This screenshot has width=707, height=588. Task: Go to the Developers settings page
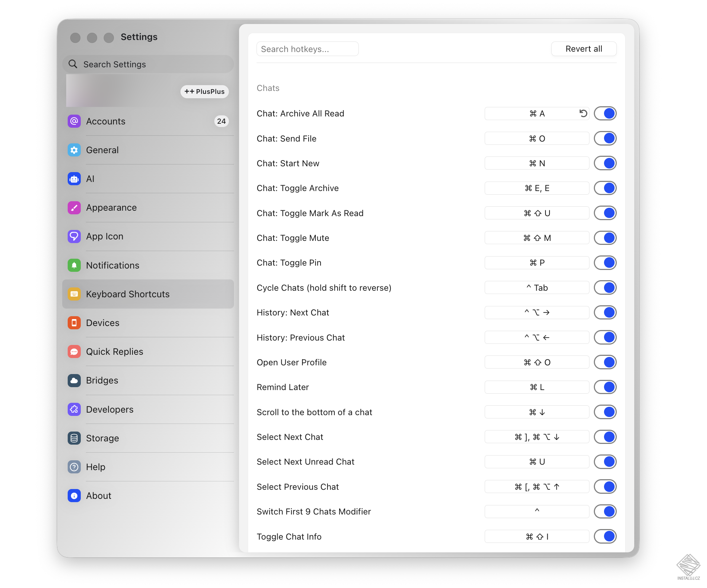point(110,409)
